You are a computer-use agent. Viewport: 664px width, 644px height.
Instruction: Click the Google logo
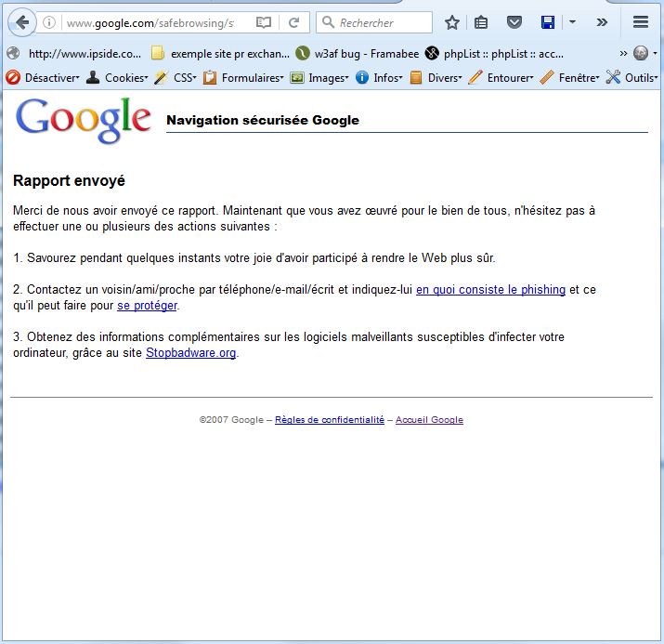click(83, 120)
